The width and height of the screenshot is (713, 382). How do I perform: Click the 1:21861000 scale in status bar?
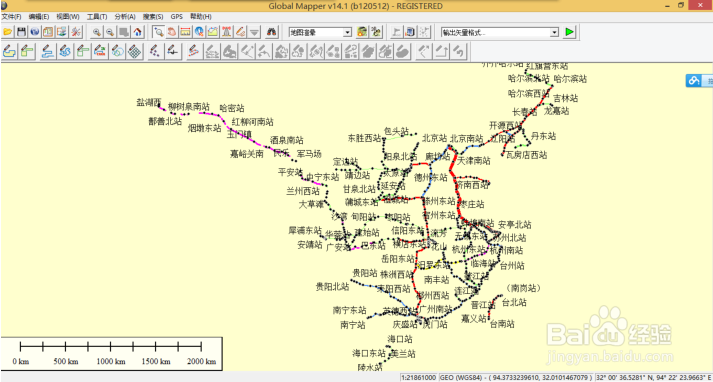pos(418,377)
